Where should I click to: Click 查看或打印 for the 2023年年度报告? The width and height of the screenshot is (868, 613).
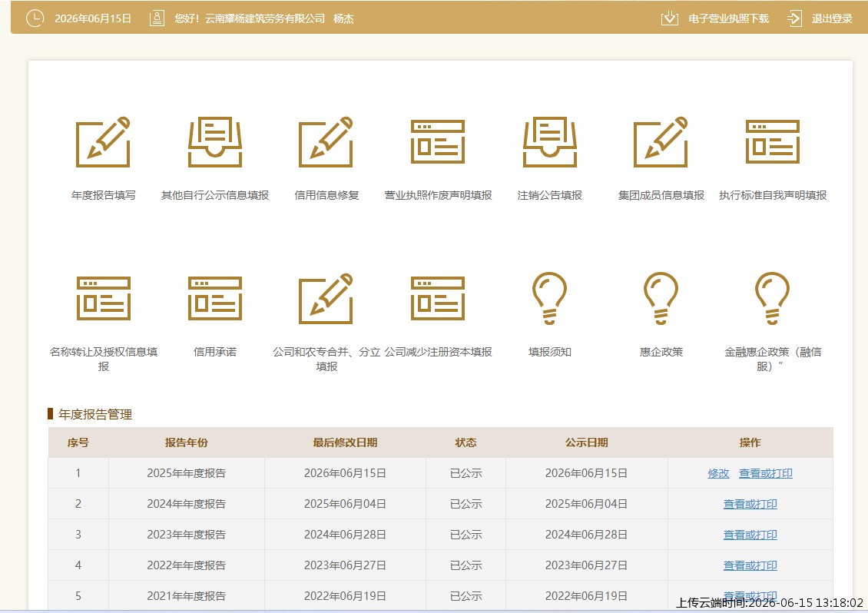tap(750, 535)
